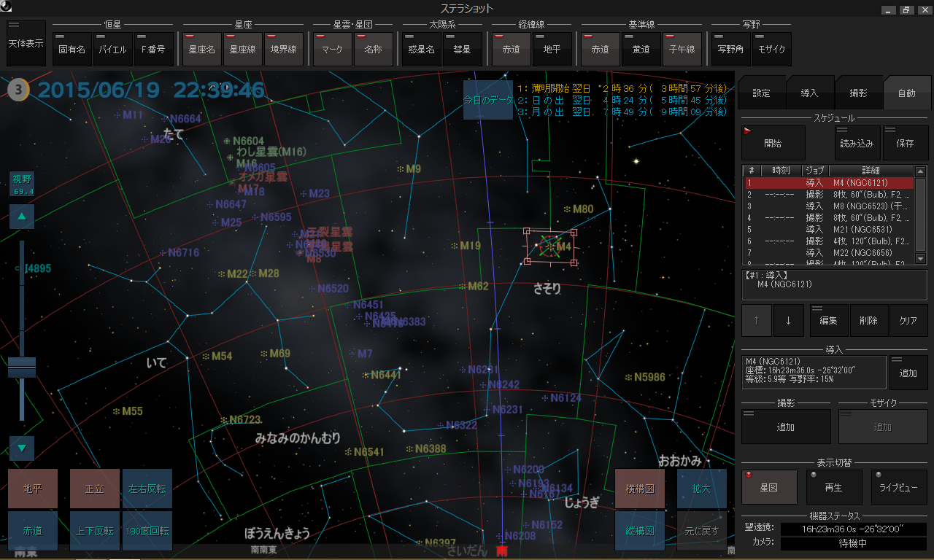Click the M4 target frame on the star chart
The image size is (934, 560).
[550, 246]
